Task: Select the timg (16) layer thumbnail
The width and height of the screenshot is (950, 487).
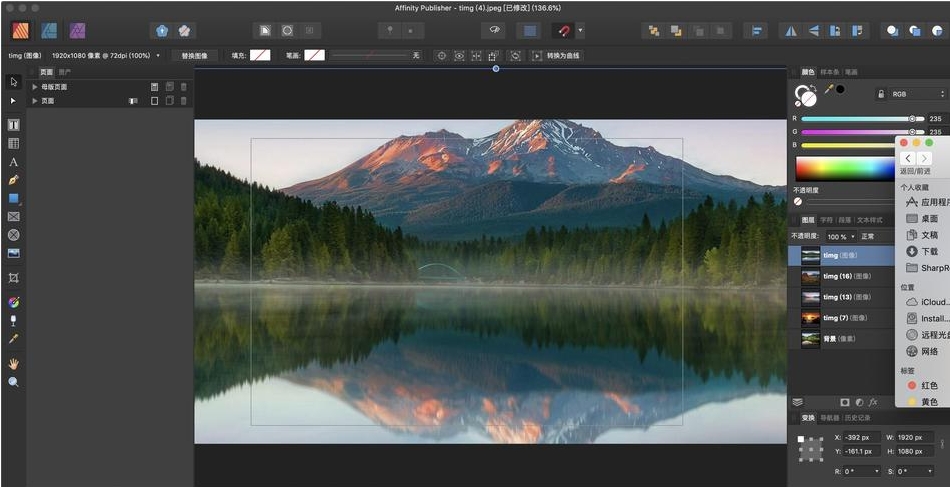Action: coord(811,277)
